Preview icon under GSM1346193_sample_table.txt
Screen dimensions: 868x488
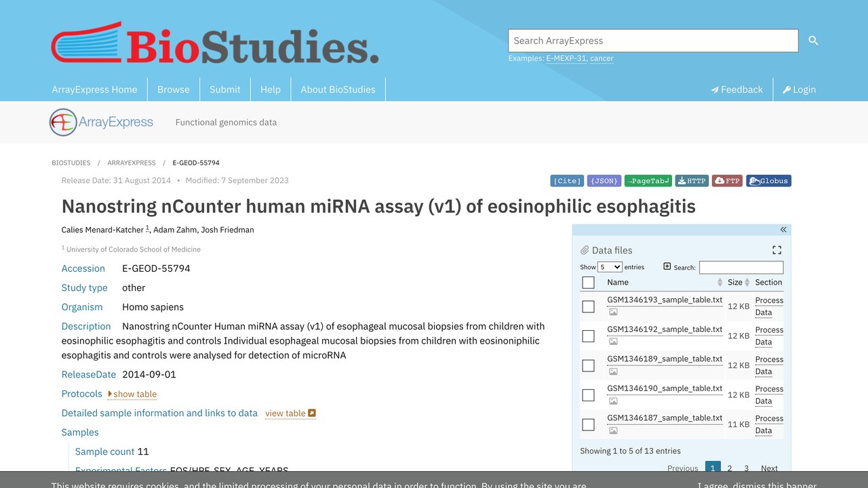(x=613, y=312)
